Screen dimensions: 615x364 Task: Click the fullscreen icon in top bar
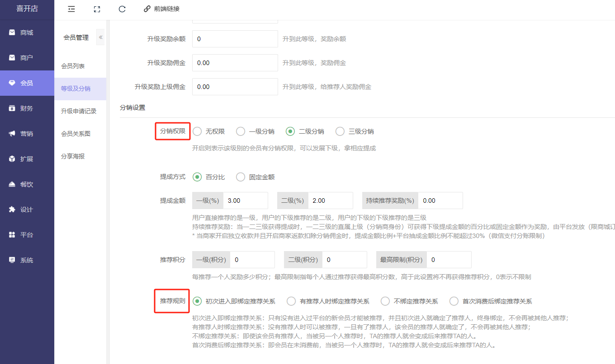97,9
